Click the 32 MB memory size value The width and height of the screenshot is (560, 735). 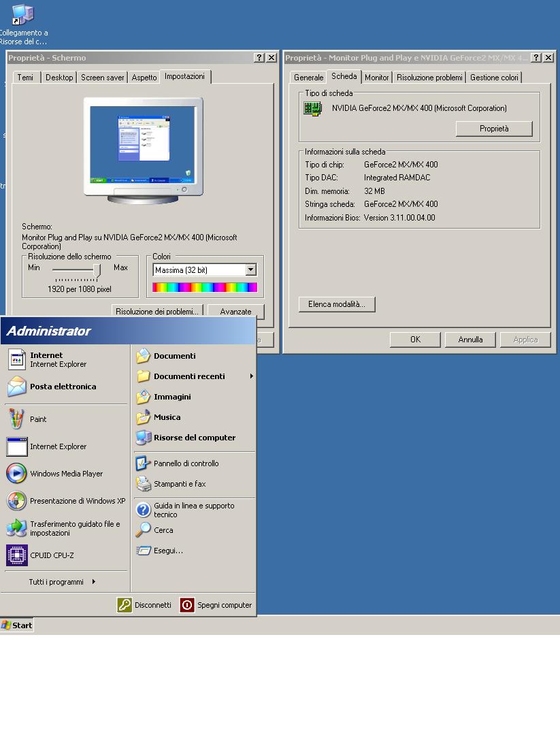pos(374,191)
